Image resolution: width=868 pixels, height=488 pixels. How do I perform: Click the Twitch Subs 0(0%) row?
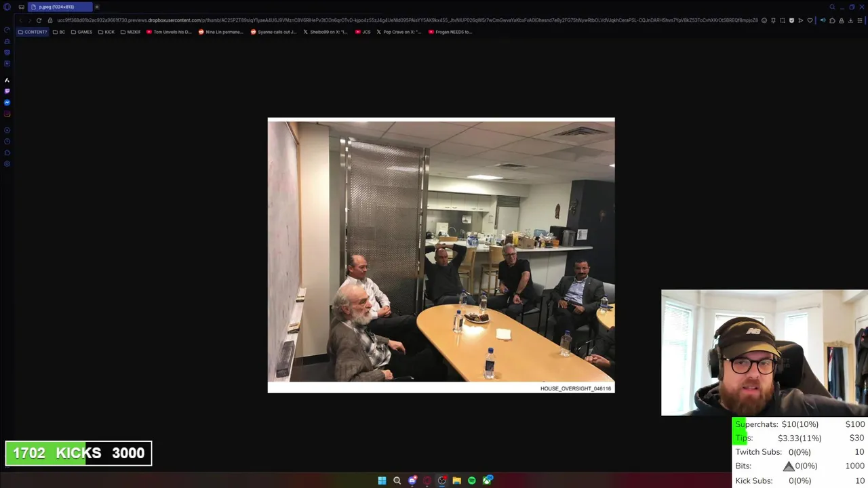click(800, 452)
